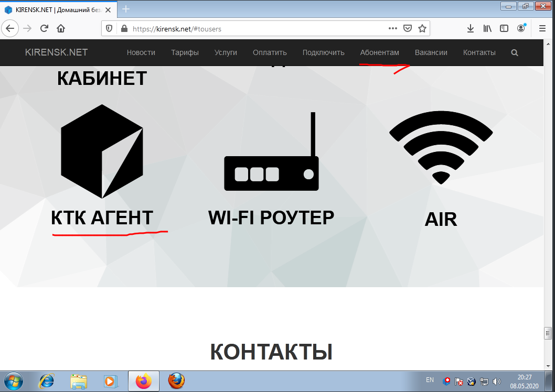The width and height of the screenshot is (555, 392).
Task: Open the Подключить menu item
Action: (323, 52)
